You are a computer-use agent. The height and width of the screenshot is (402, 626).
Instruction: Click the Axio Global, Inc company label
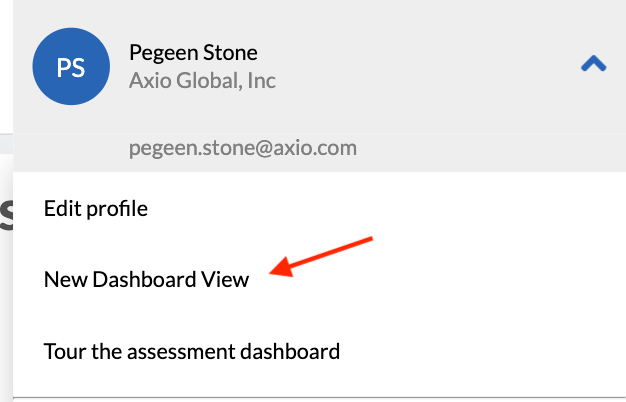(x=202, y=80)
